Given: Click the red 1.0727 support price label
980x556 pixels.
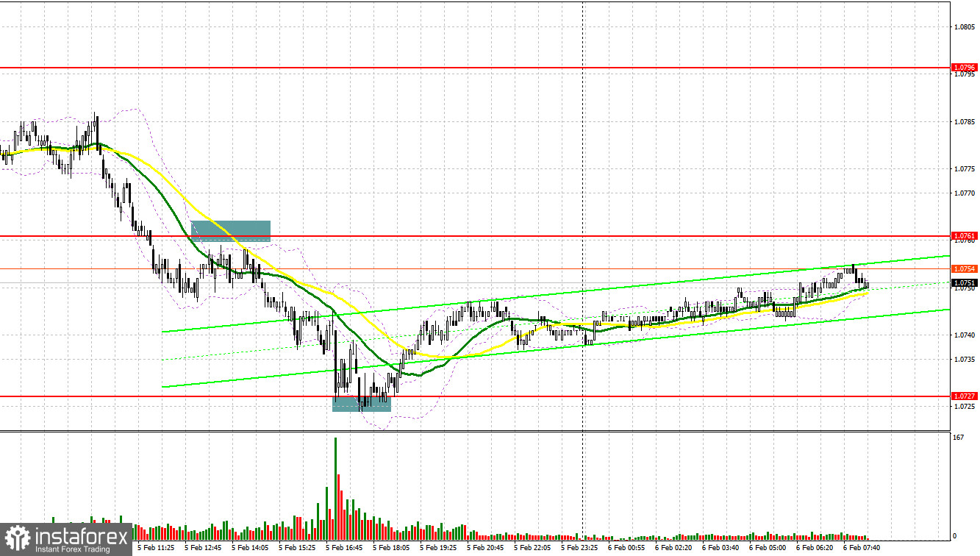Looking at the screenshot, I should click(964, 396).
